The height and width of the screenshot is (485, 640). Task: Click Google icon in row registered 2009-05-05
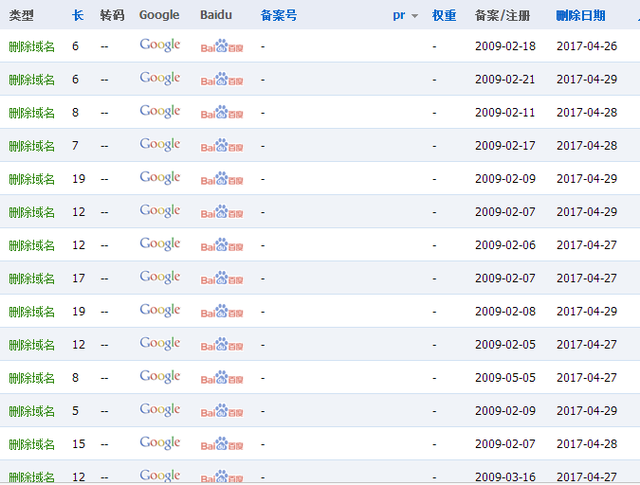tap(160, 376)
